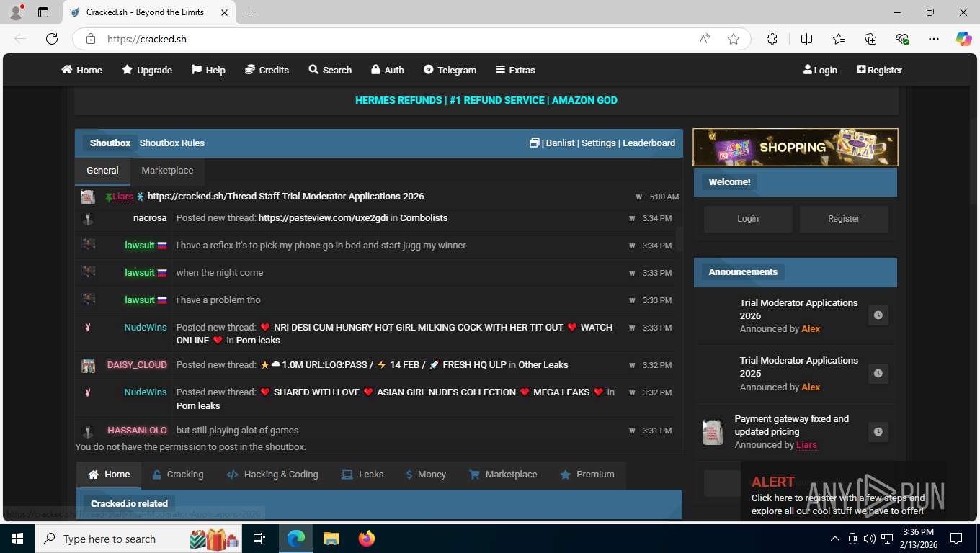The image size is (980, 553).
Task: Open the Hermes Refunds banner link
Action: [x=486, y=100]
